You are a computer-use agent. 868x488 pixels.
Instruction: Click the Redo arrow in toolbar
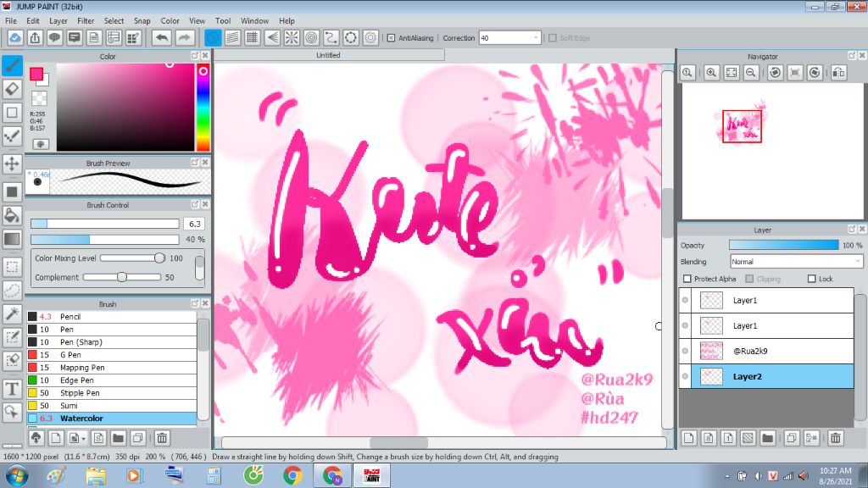(x=184, y=37)
